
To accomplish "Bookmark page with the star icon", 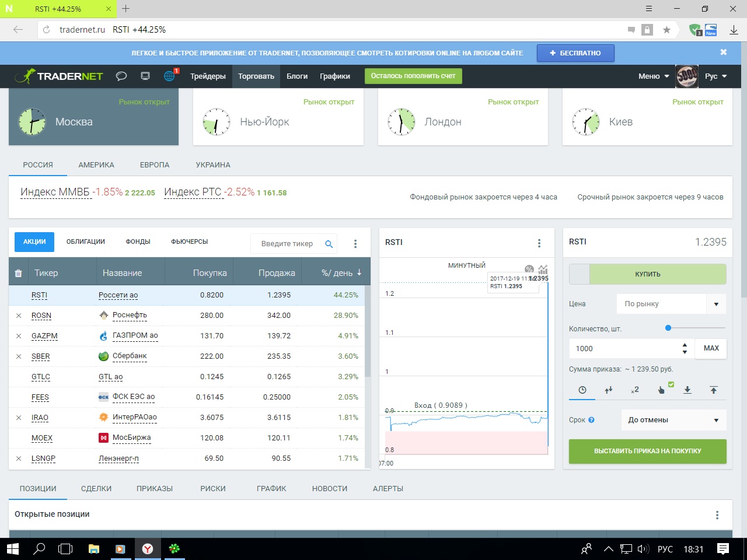I will (x=666, y=30).
